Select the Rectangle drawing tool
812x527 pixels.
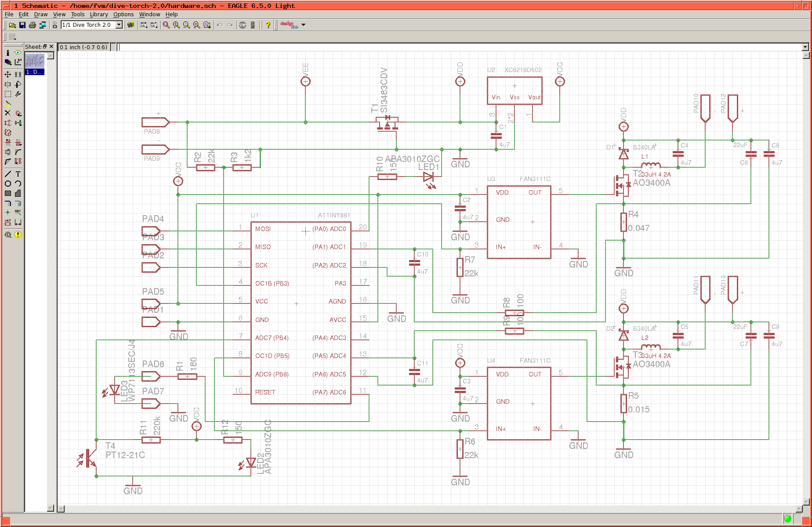tap(8, 193)
